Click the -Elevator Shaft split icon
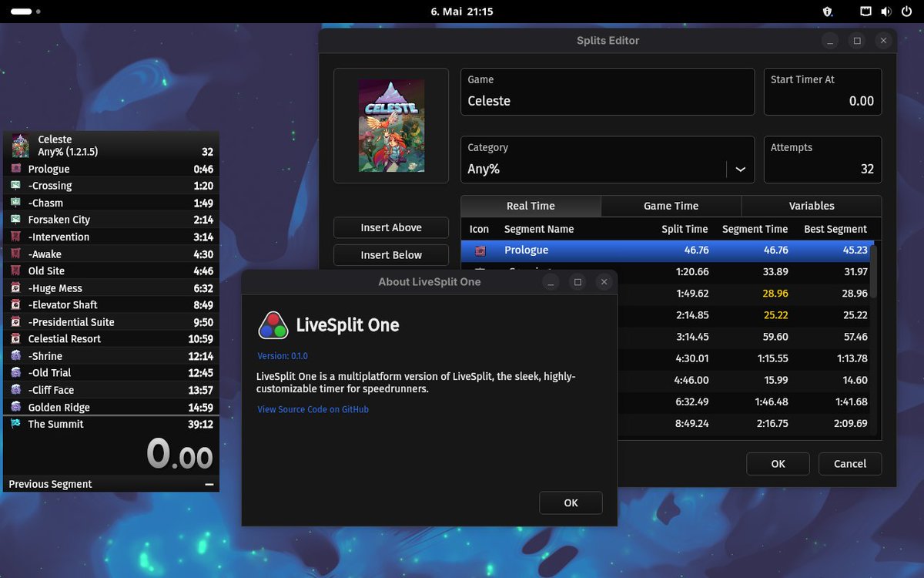 click(x=15, y=304)
